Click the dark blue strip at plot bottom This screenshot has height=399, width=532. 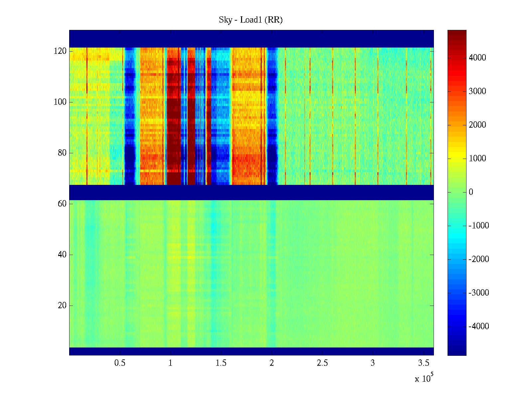click(x=251, y=351)
